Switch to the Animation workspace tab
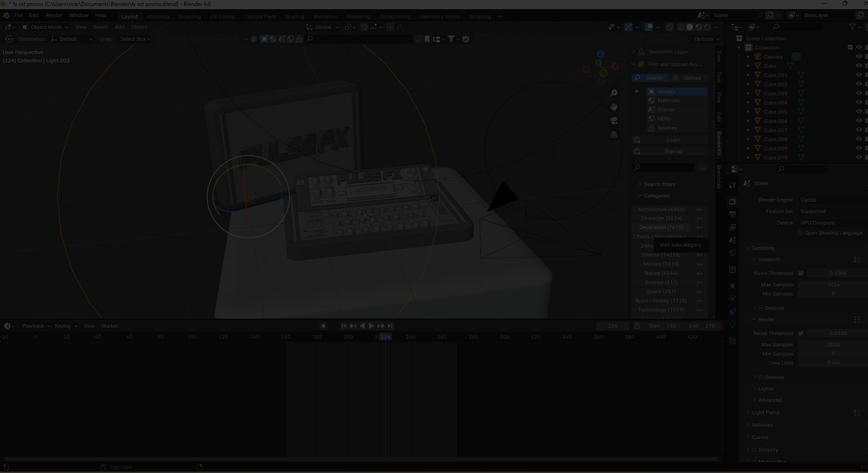 [326, 16]
